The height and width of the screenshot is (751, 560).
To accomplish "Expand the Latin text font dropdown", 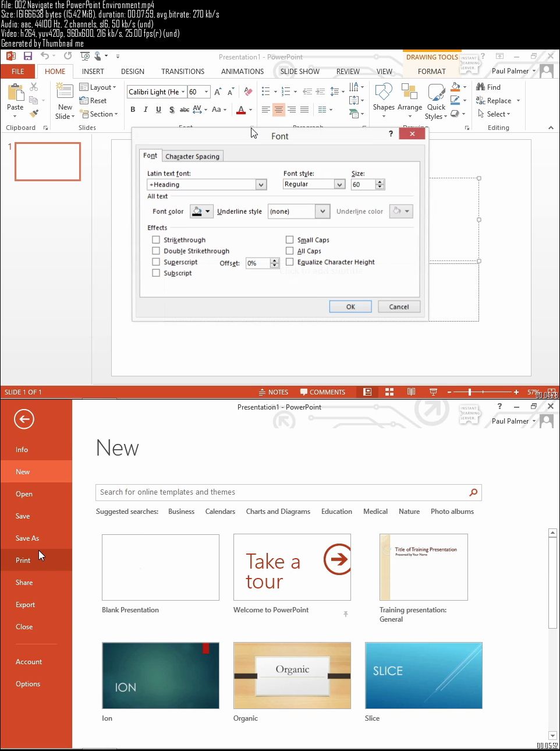I will click(x=261, y=185).
